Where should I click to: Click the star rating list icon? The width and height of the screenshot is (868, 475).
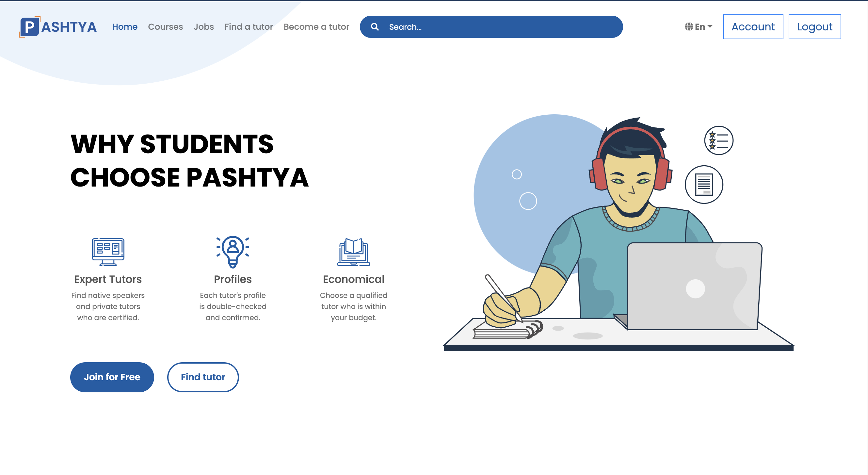coord(719,140)
